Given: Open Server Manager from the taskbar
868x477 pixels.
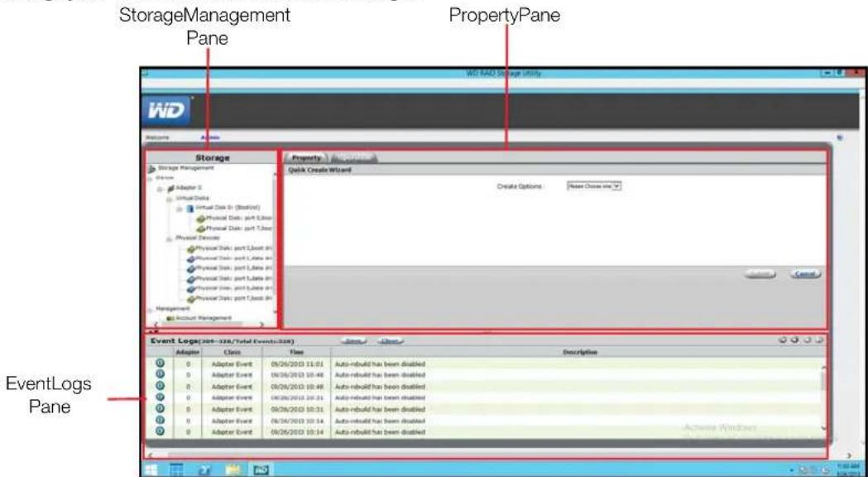Looking at the screenshot, I should click(176, 470).
